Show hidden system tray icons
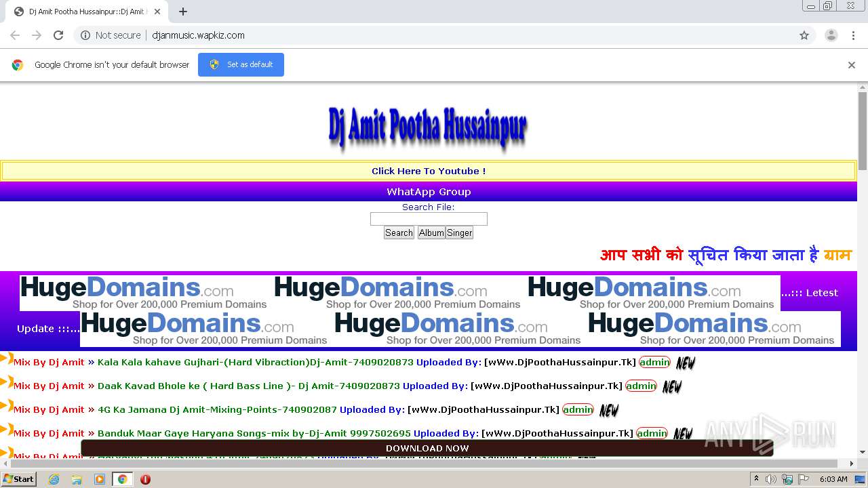Screen dimensions: 868x488 coord(756,479)
